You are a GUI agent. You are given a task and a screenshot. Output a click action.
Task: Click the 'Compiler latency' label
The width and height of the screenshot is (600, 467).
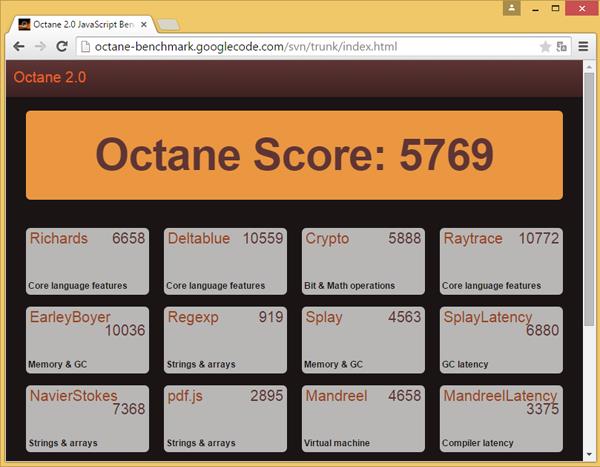(x=478, y=443)
